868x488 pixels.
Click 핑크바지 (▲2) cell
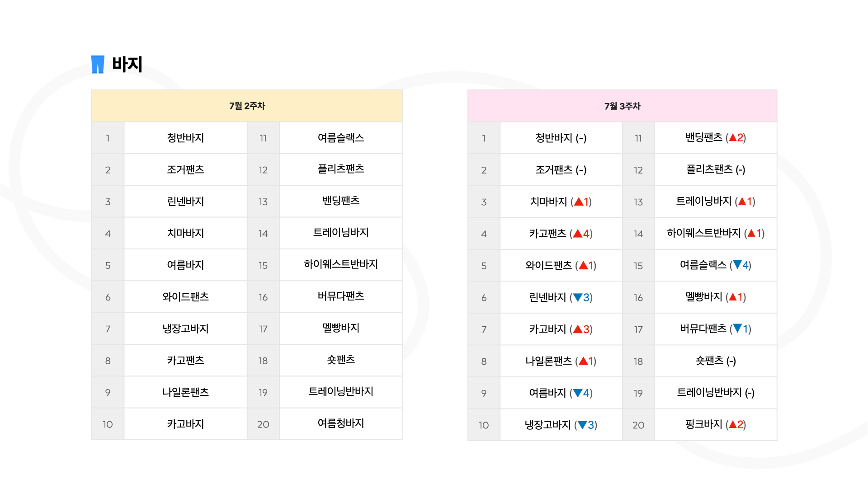point(716,424)
